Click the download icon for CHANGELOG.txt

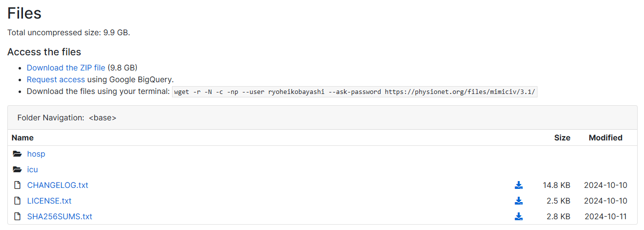click(x=518, y=185)
